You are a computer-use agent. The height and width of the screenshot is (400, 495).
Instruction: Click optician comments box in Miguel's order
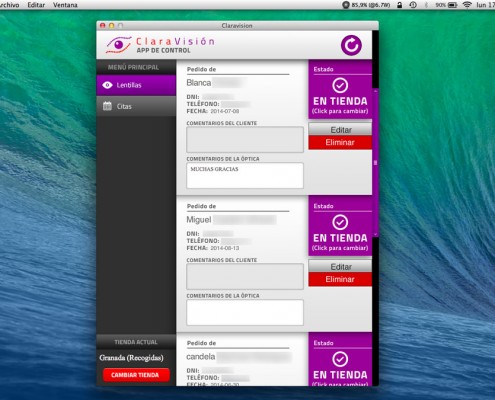click(245, 313)
